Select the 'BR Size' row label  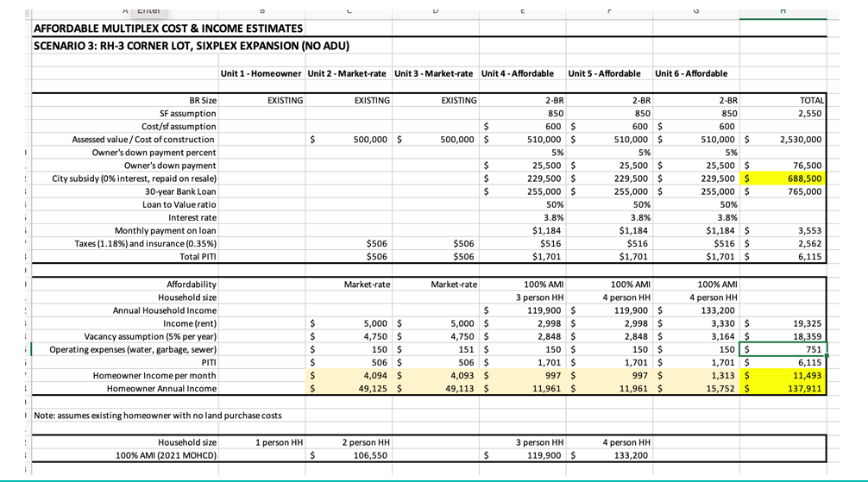click(x=203, y=101)
